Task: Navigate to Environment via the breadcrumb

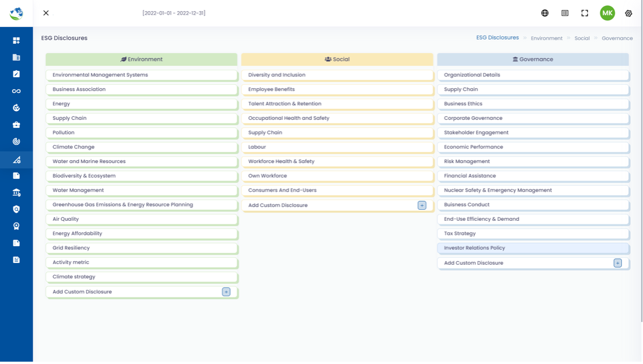Action: 546,38
